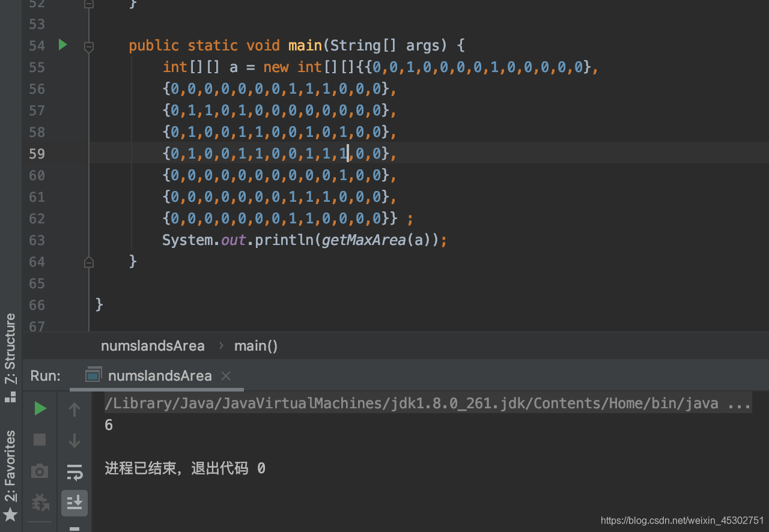Click System.out.println statement
This screenshot has height=532, width=769.
(305, 240)
